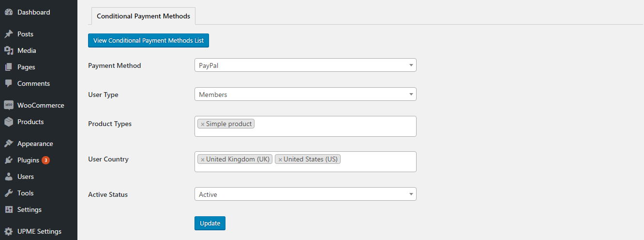Open the Payment Method PayPal dropdown

tap(305, 65)
